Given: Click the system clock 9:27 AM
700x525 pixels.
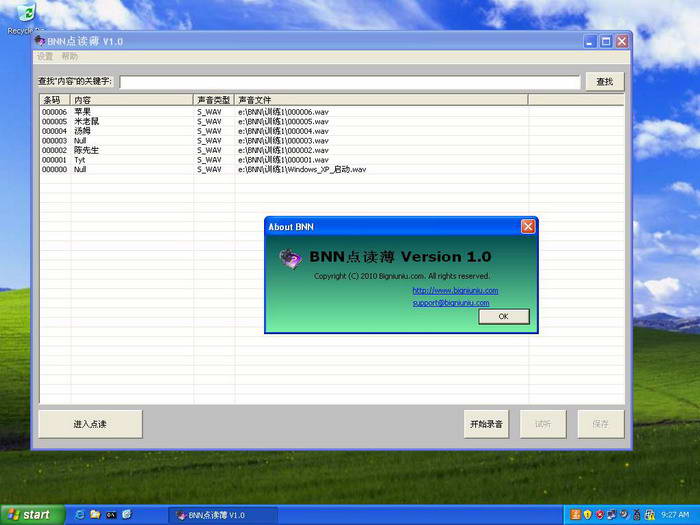Looking at the screenshot, I should 675,515.
